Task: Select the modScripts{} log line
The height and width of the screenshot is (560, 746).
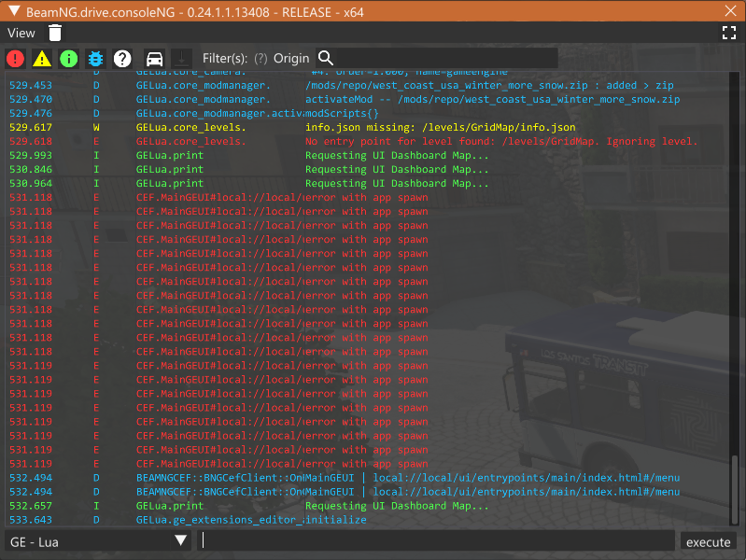Action: point(367,113)
